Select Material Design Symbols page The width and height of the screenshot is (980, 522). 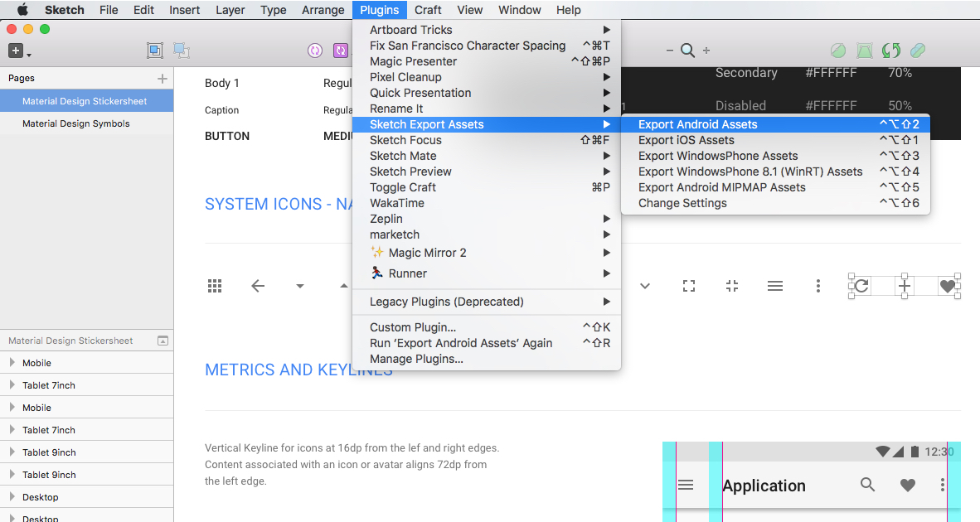[87, 123]
